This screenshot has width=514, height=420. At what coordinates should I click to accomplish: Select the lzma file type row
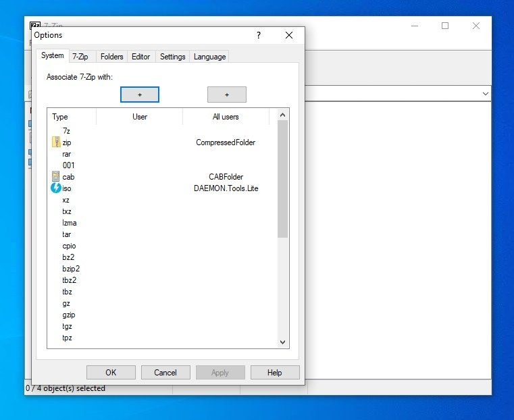pos(162,222)
